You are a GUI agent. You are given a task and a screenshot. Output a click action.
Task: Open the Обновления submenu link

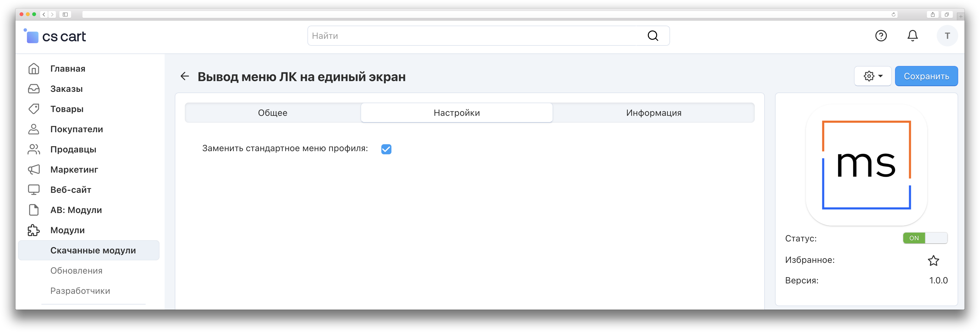tap(76, 270)
